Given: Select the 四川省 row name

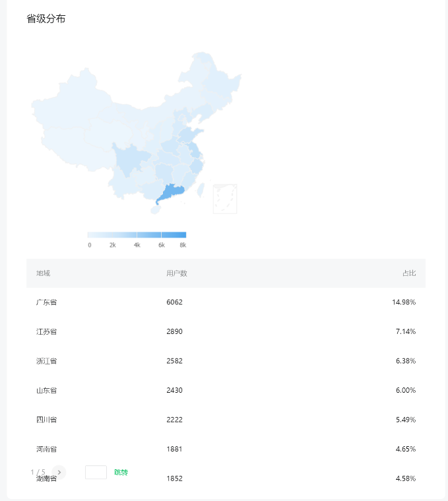Looking at the screenshot, I should pyautogui.click(x=47, y=420).
